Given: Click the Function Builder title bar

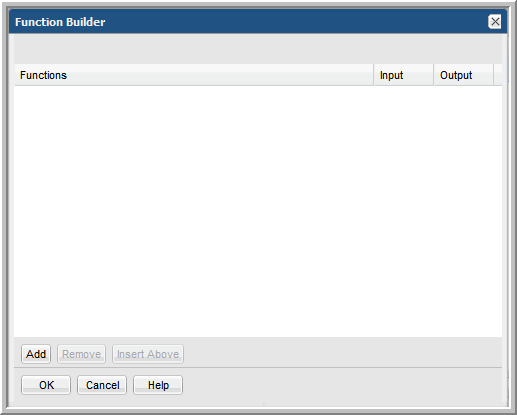Looking at the screenshot, I should [x=258, y=21].
